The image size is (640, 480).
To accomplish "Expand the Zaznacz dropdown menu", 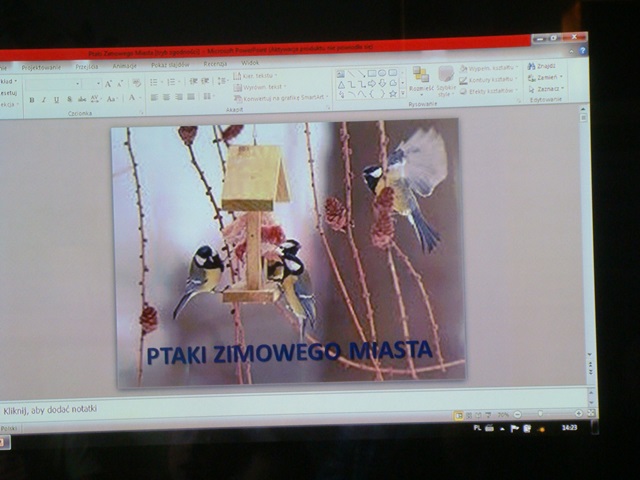I will pos(548,88).
